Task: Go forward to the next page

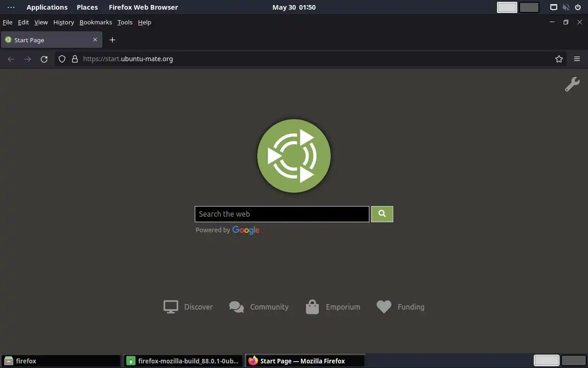Action: (28, 59)
